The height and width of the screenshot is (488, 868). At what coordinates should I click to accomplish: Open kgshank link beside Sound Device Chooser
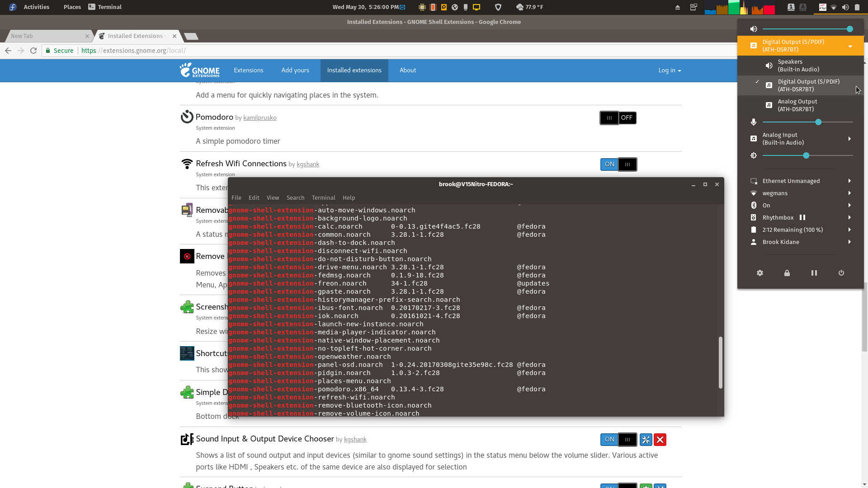click(355, 439)
